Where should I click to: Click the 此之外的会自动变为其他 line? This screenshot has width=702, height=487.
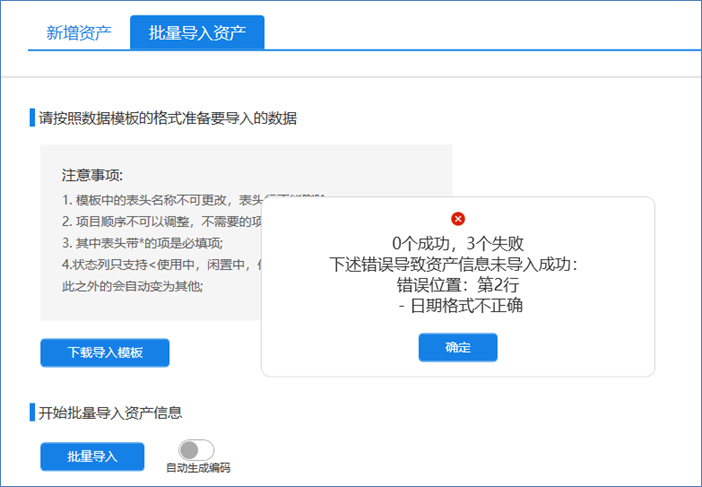pyautogui.click(x=132, y=287)
